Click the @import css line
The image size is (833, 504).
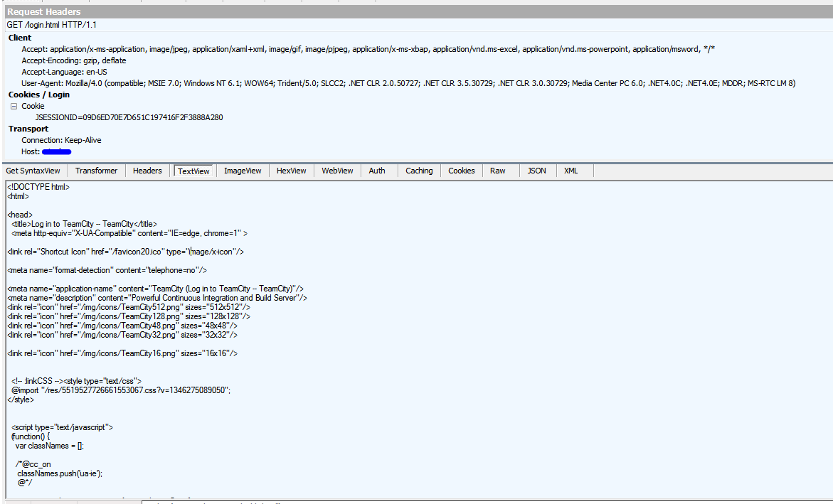coord(121,390)
